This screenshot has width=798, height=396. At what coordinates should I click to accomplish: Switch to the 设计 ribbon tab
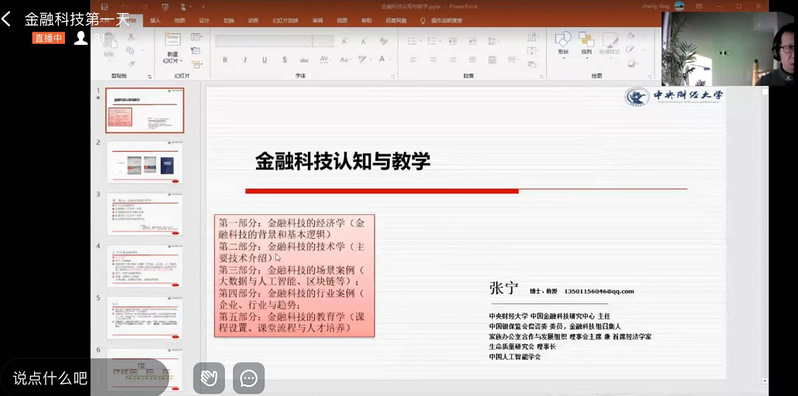204,21
